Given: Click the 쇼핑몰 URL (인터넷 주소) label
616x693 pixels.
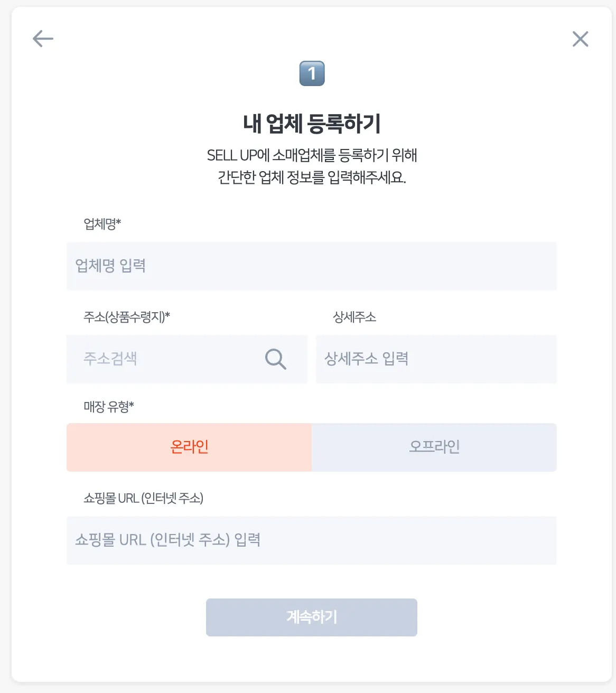Looking at the screenshot, I should (x=143, y=498).
